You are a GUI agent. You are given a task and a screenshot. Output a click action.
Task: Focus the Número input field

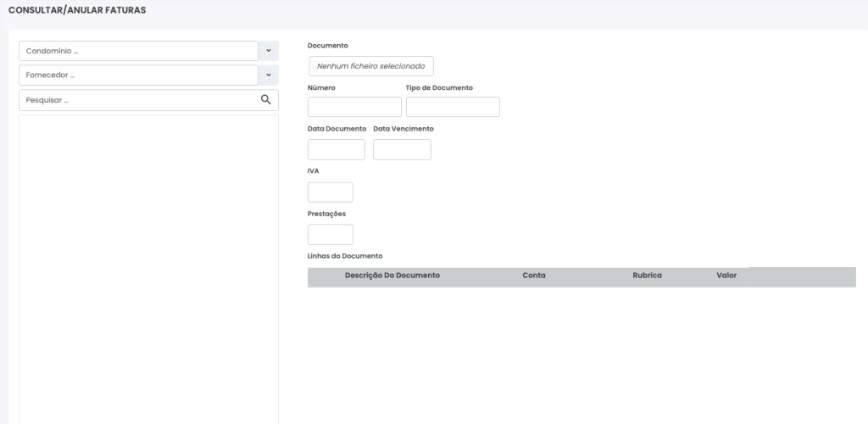pyautogui.click(x=354, y=107)
